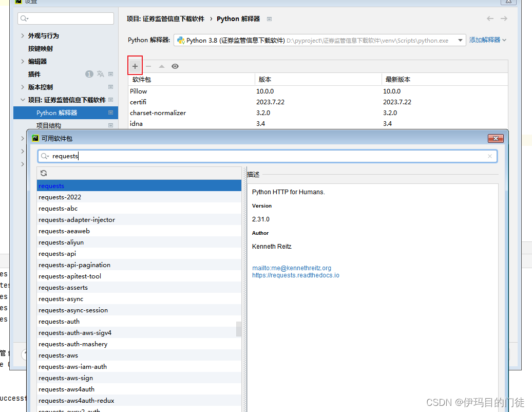This screenshot has width=532, height=412.
Task: Click the refresh icon in Available Packages dialog
Action: (44, 173)
